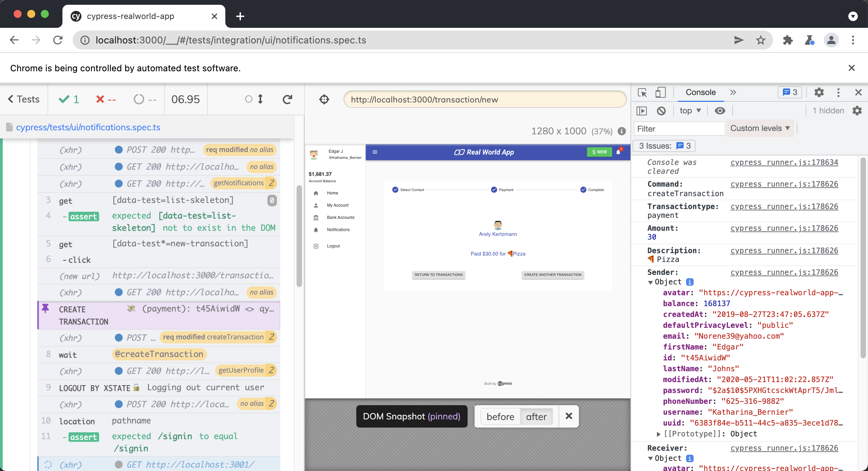Select the 'before' DOM snapshot state

tap(500, 416)
